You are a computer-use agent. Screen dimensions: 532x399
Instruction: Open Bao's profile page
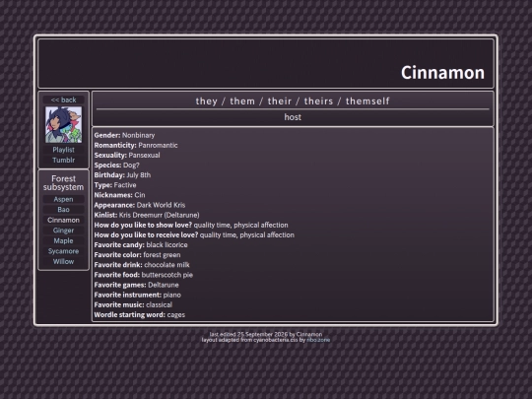coord(63,209)
